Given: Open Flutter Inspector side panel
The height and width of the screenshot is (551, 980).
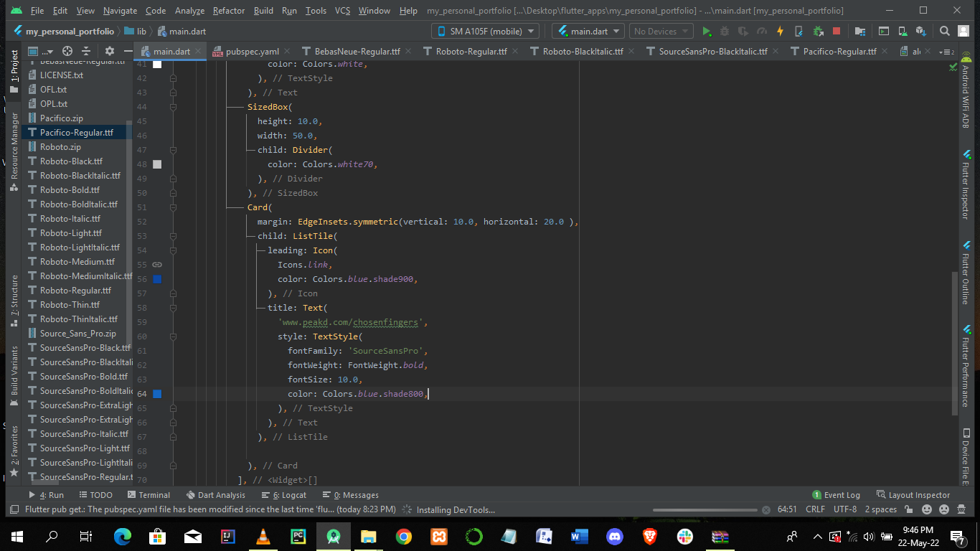Looking at the screenshot, I should pyautogui.click(x=966, y=183).
